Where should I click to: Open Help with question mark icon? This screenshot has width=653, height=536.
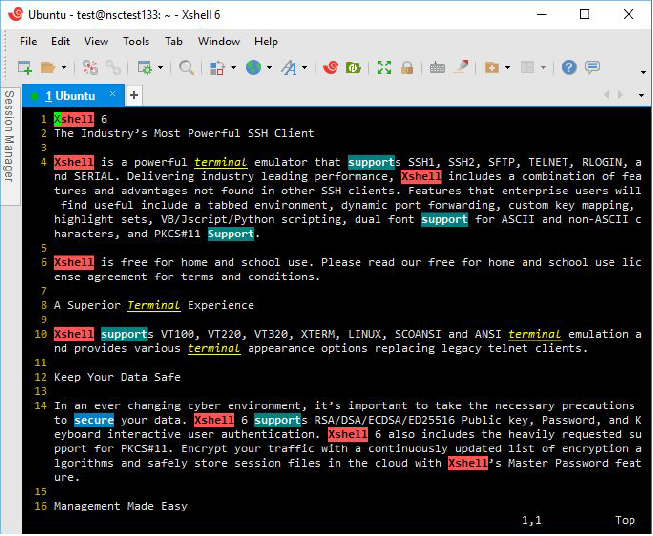click(x=569, y=67)
